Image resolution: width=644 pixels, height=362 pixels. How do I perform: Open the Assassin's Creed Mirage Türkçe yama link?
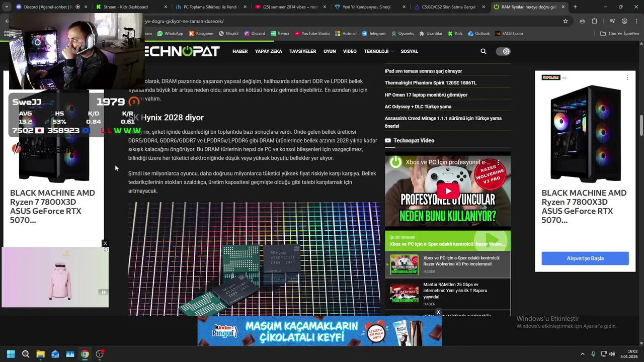443,122
